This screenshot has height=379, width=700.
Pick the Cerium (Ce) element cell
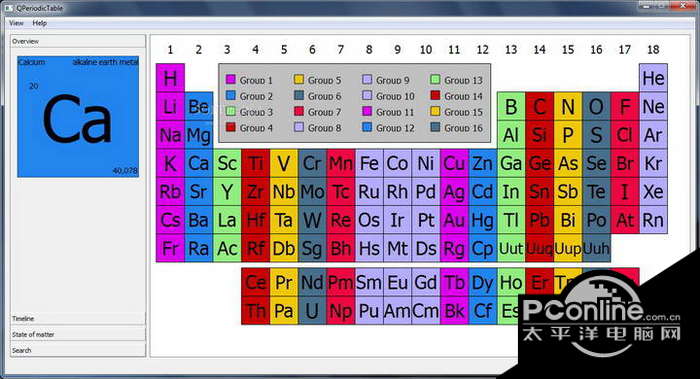tap(255, 282)
